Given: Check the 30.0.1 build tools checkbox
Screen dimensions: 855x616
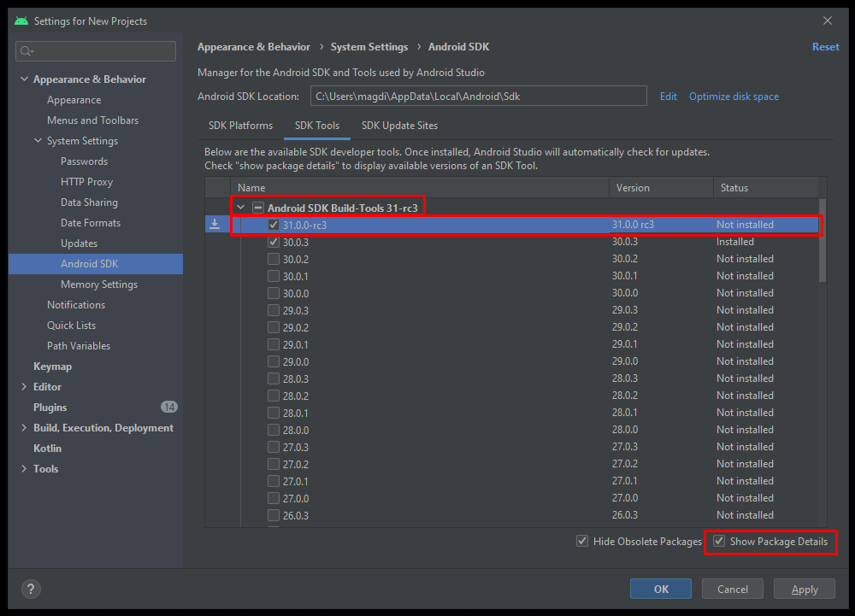Looking at the screenshot, I should pyautogui.click(x=274, y=276).
